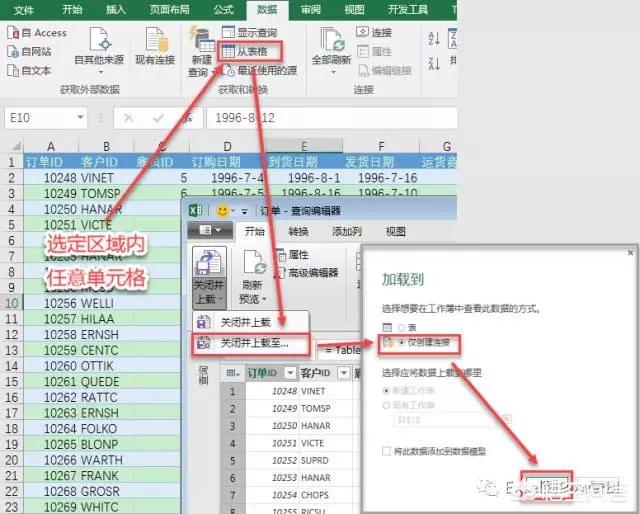This screenshot has width=640, height=514.
Task: Click 编辑链接 edit links
Action: (x=385, y=71)
